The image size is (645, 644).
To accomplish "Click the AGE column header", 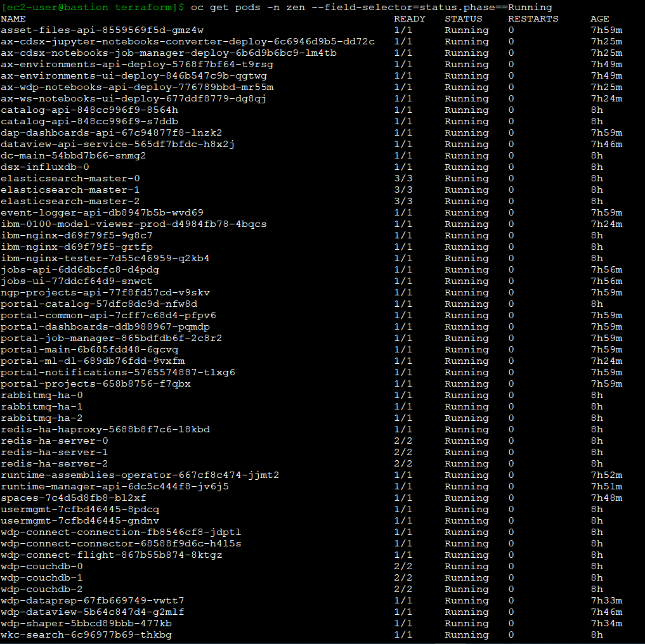I will (x=599, y=18).
